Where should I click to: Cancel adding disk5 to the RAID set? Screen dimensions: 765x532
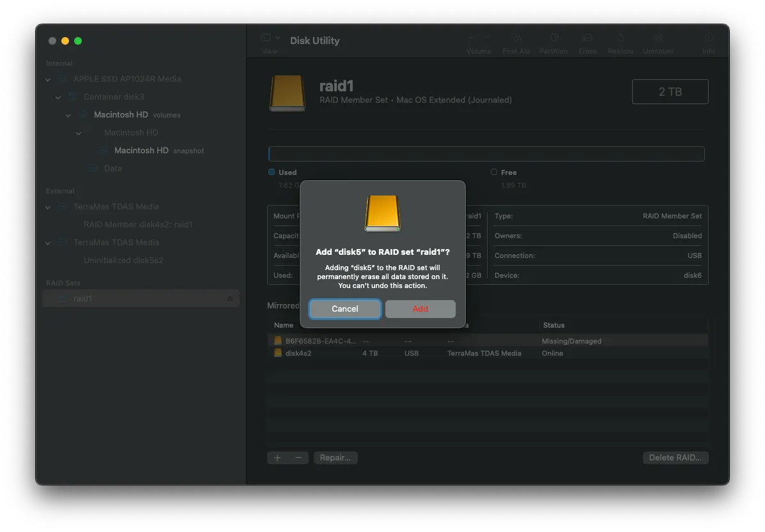[x=345, y=309]
